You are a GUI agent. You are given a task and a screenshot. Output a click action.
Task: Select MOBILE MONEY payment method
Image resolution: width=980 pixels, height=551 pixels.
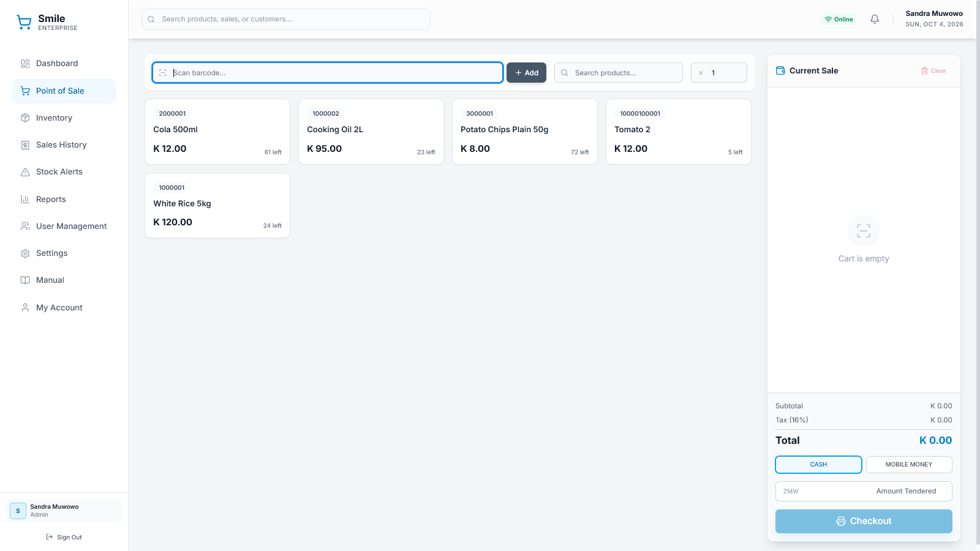(x=909, y=465)
